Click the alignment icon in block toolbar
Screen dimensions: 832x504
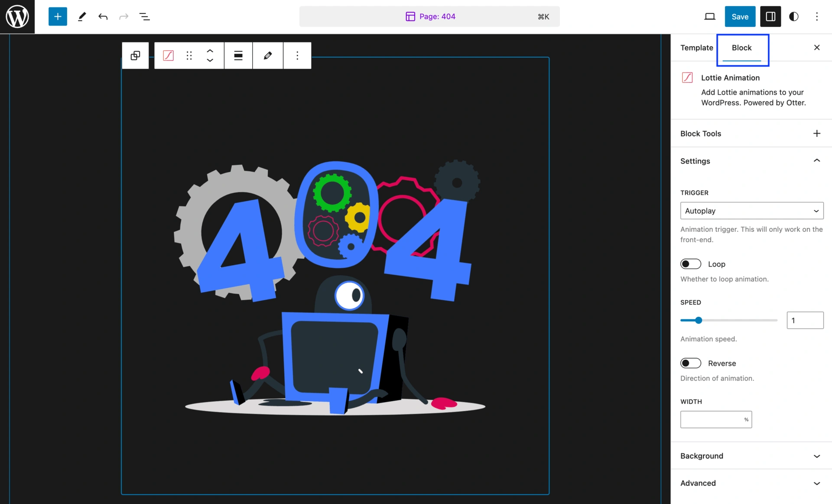tap(238, 55)
